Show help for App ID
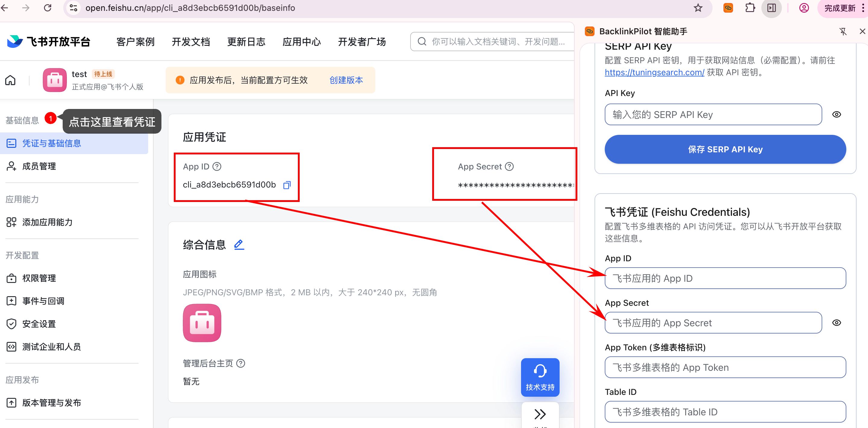Image resolution: width=868 pixels, height=428 pixels. coord(217,166)
